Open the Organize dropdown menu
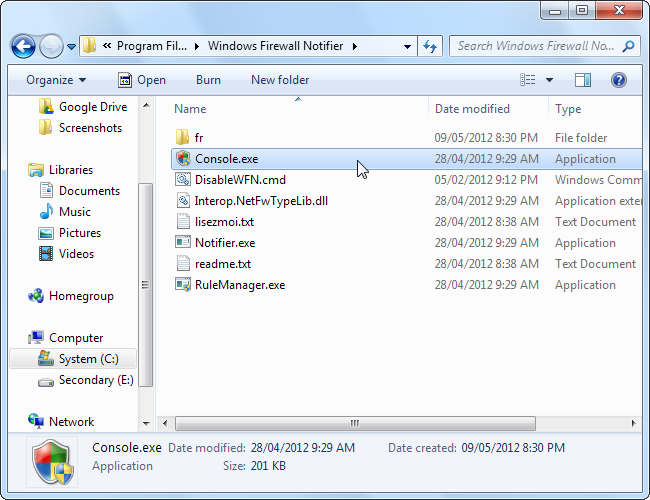The height and width of the screenshot is (500, 650). tap(56, 80)
